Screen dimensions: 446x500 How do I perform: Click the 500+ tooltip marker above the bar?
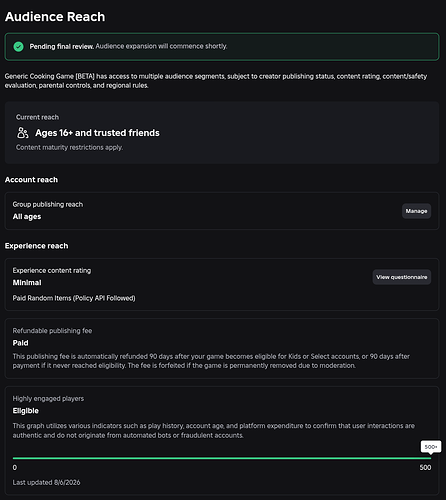[x=431, y=447]
